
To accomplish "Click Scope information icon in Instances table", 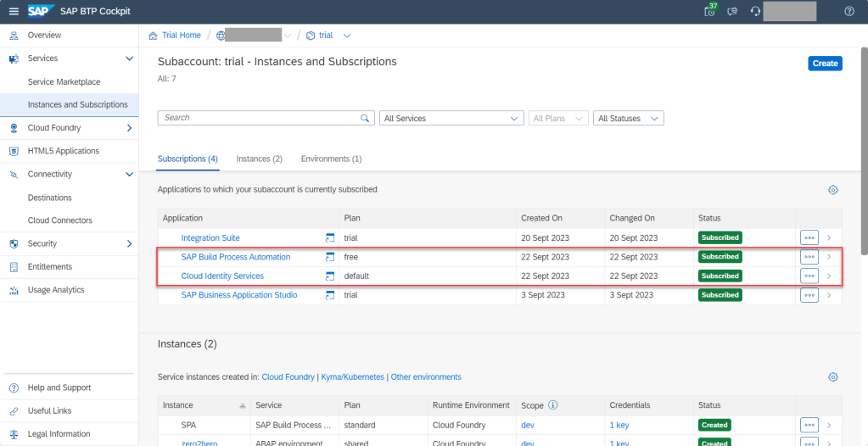I will [x=552, y=405].
